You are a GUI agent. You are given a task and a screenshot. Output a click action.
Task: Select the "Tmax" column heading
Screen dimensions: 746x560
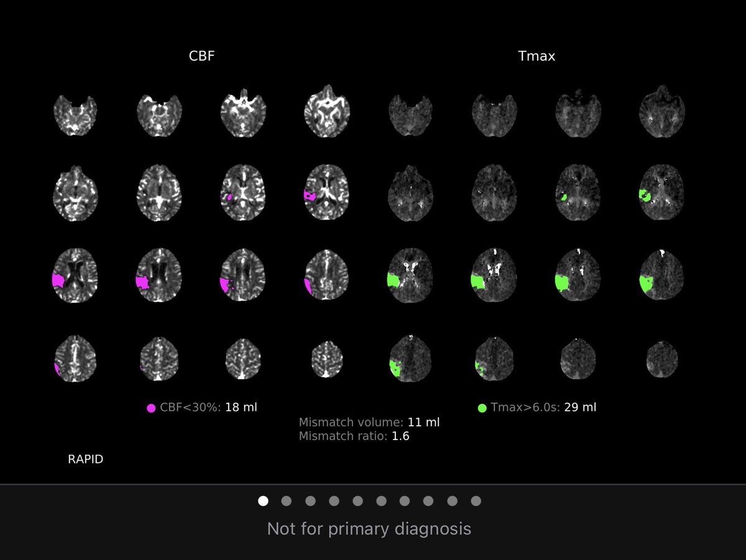536,56
